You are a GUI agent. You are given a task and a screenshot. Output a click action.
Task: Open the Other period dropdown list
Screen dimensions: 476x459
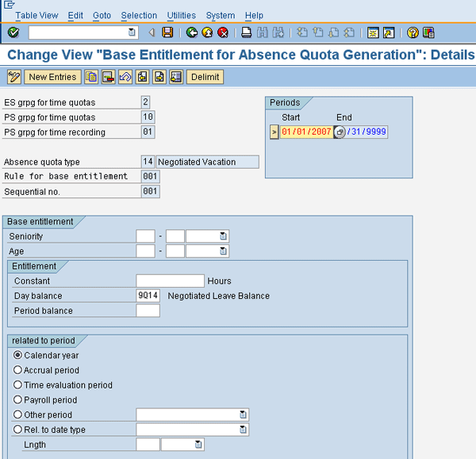[x=243, y=415]
